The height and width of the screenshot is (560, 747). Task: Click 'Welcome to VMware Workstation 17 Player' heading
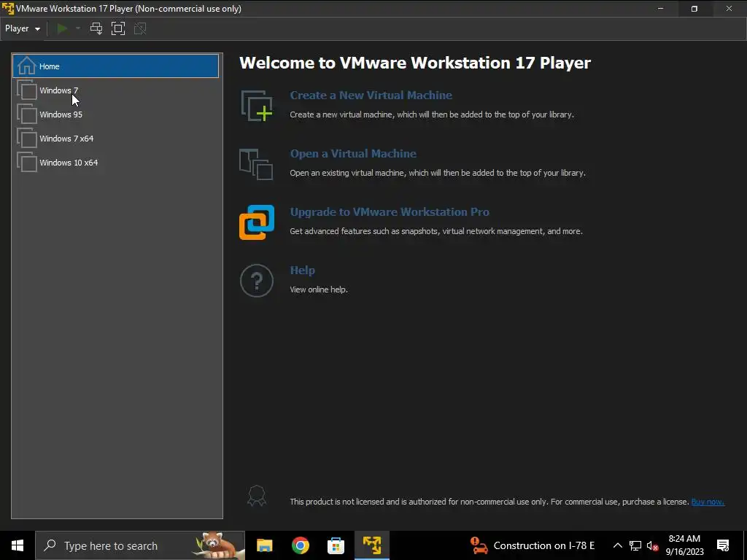pos(415,63)
